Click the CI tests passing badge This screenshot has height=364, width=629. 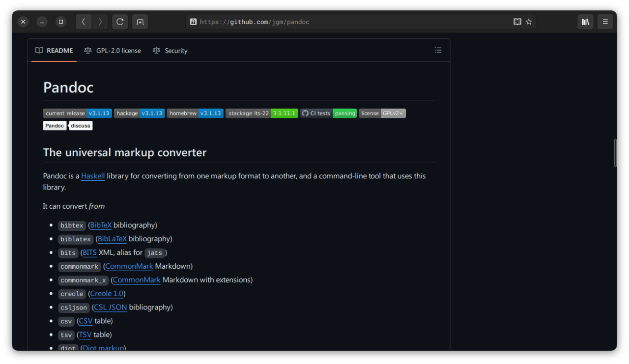coord(328,113)
